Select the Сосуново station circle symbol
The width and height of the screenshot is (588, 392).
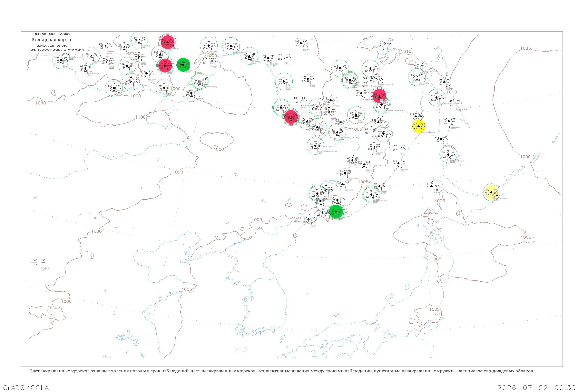[398, 163]
